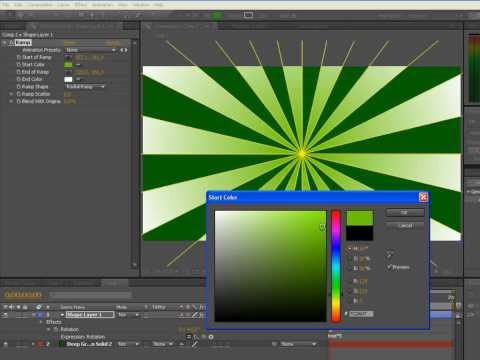Select R radio button in color picker
This screenshot has width=480, height=360.
[350, 282]
